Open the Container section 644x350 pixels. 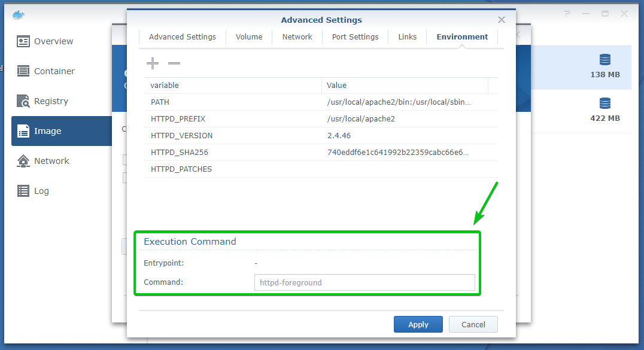(x=54, y=71)
